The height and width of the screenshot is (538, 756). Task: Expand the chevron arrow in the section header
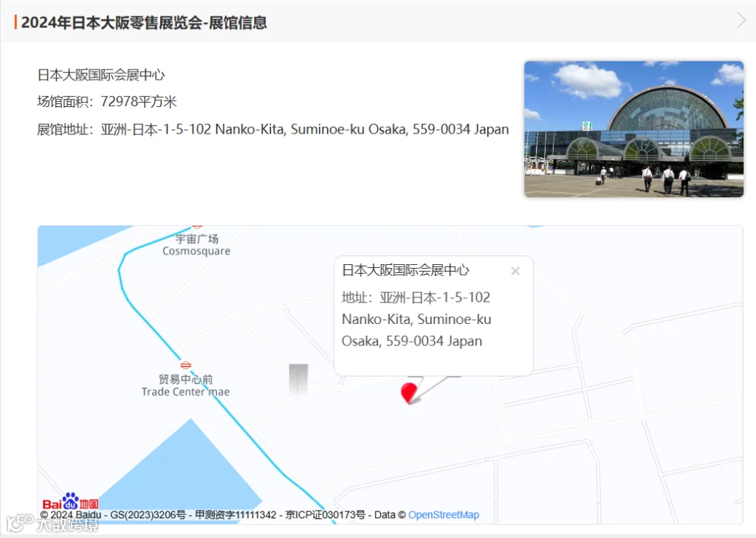pos(741,21)
